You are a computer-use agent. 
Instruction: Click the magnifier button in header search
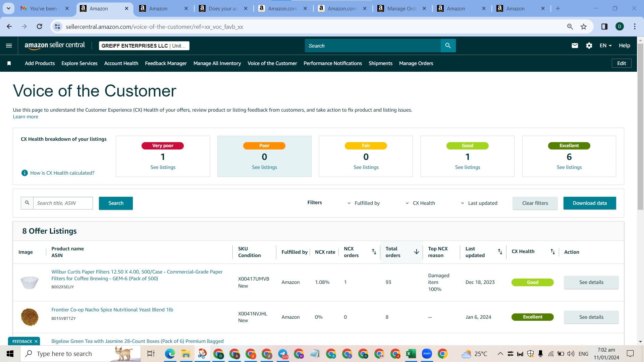tap(448, 46)
